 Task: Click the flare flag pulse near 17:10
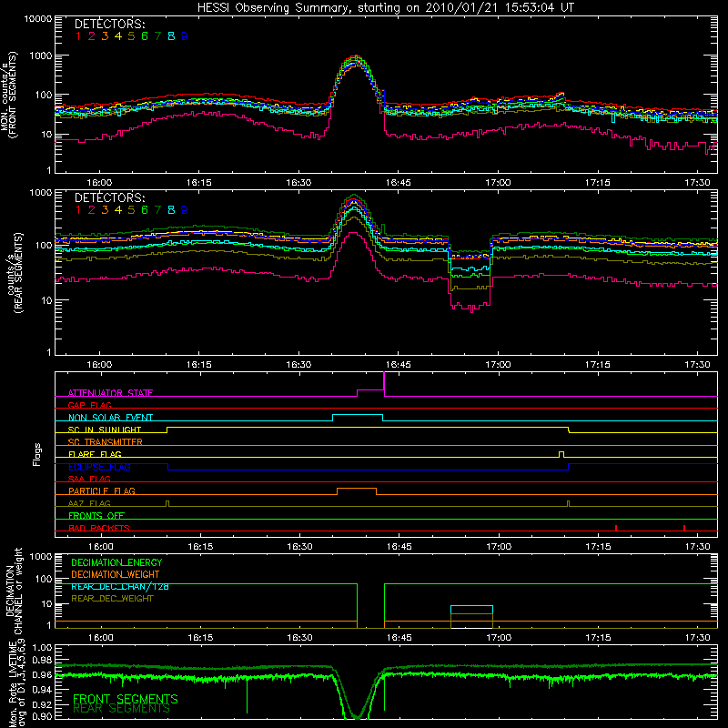(561, 454)
